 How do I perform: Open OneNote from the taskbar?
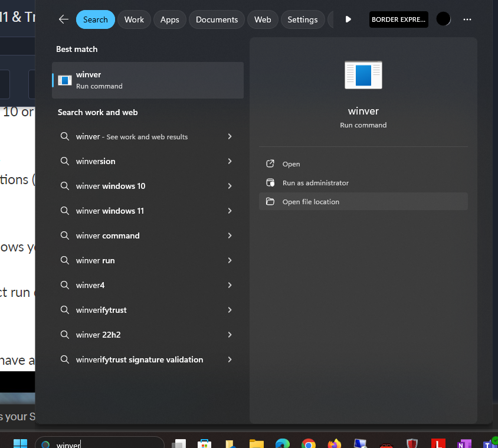(464, 444)
